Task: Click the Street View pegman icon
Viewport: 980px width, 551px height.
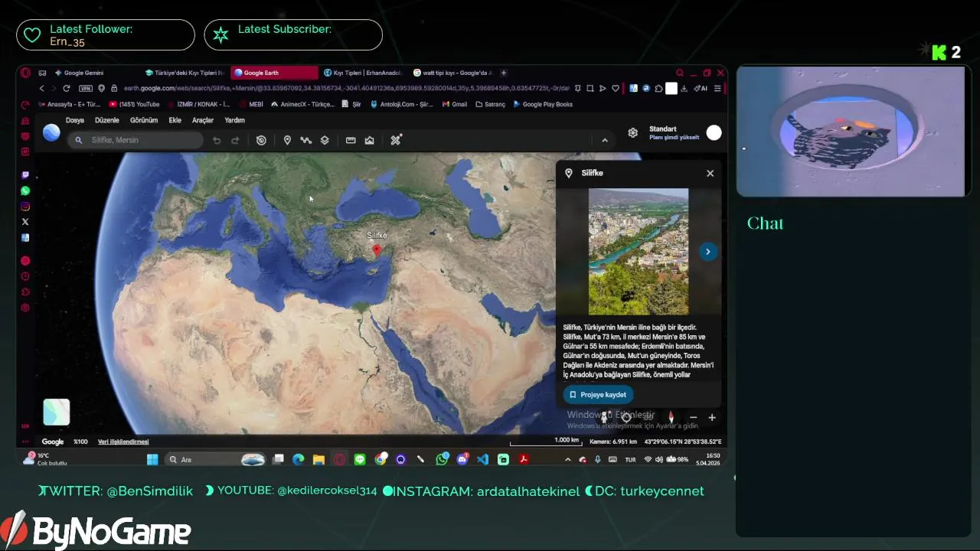Action: (x=604, y=417)
